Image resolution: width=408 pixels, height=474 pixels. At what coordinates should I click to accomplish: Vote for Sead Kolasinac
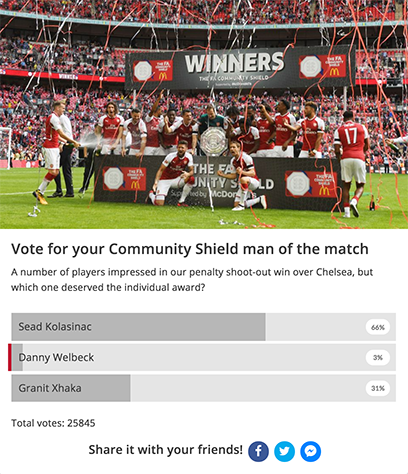click(204, 327)
